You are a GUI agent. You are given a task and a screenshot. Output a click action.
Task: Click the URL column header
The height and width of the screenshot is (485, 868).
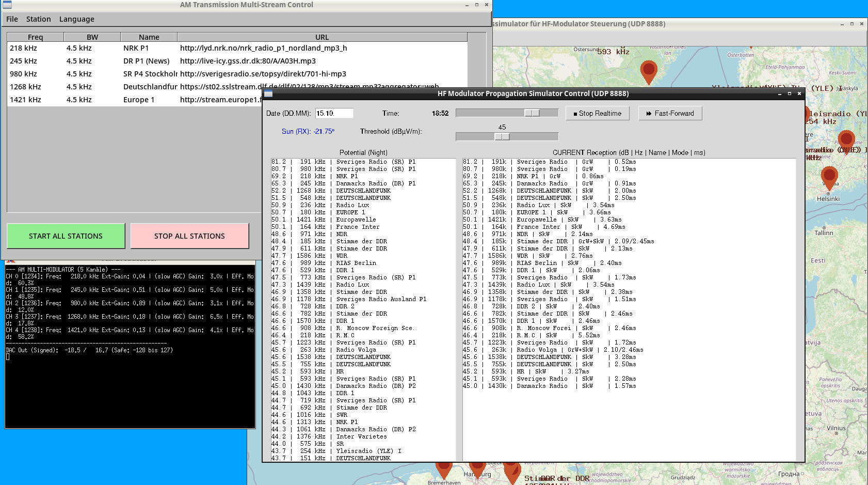tap(322, 37)
